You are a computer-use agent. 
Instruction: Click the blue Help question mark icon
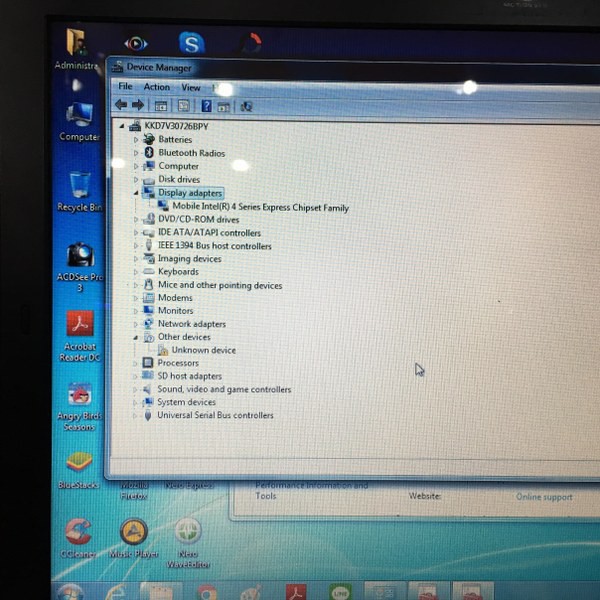tap(206, 106)
